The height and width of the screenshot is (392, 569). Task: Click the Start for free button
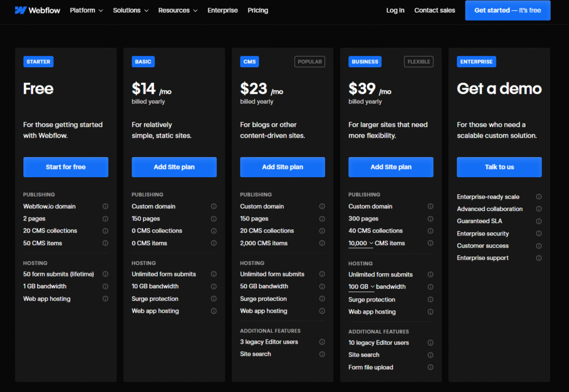click(x=66, y=167)
